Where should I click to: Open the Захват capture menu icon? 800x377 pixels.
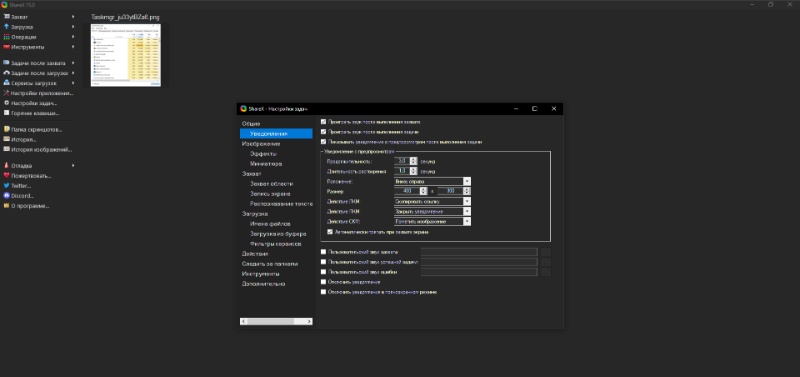7,17
